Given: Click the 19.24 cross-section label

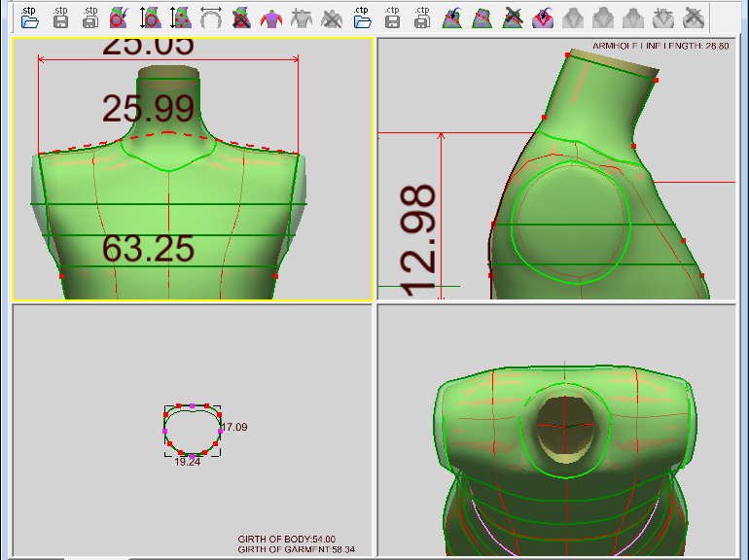Looking at the screenshot, I should tap(187, 462).
